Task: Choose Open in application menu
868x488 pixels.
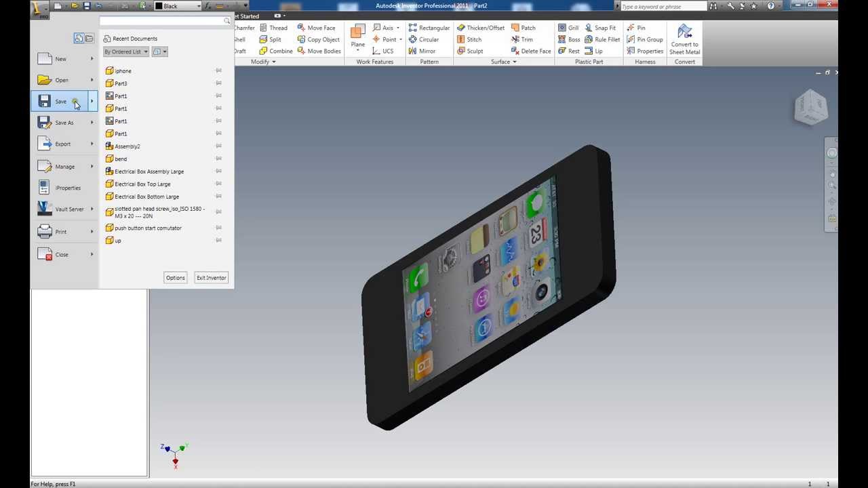Action: pyautogui.click(x=64, y=80)
